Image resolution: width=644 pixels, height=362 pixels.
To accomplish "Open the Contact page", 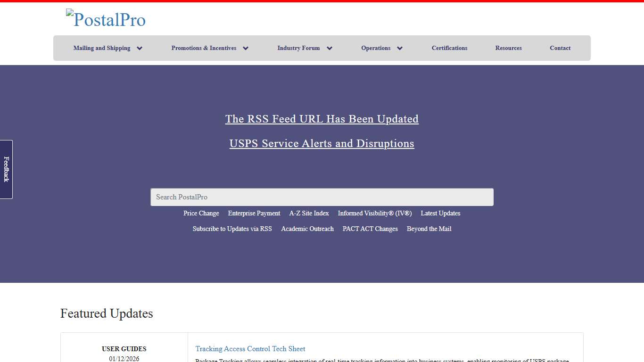I will [x=560, y=48].
